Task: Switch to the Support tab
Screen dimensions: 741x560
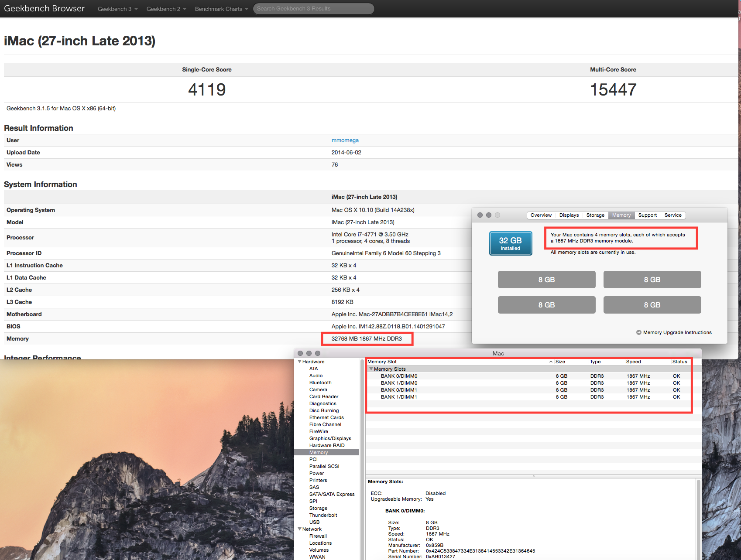Action: (648, 215)
